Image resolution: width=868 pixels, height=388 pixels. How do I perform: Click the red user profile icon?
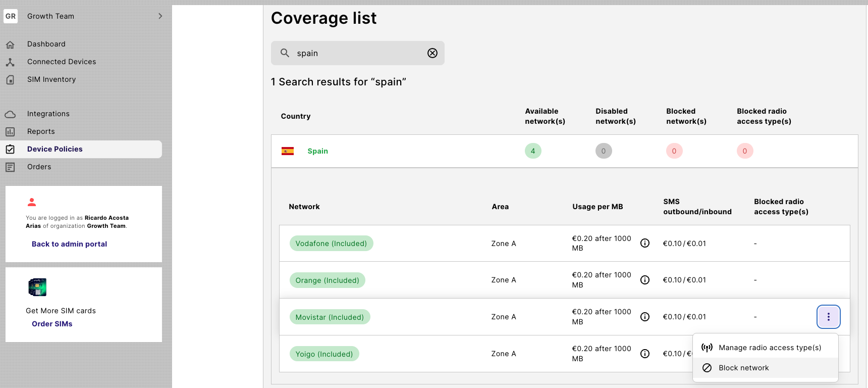pyautogui.click(x=32, y=202)
